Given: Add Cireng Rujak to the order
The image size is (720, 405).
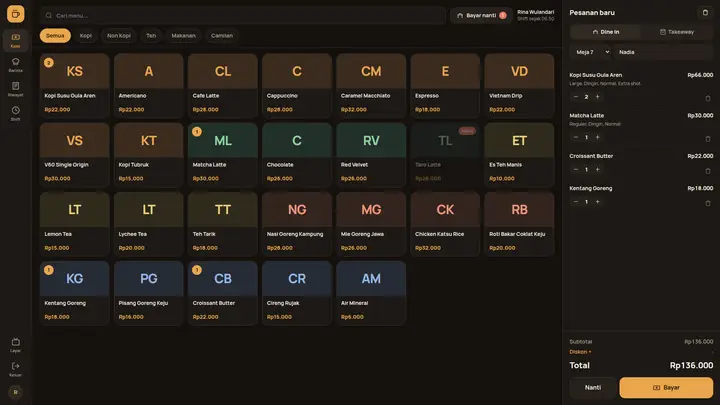Looking at the screenshot, I should coord(297,293).
